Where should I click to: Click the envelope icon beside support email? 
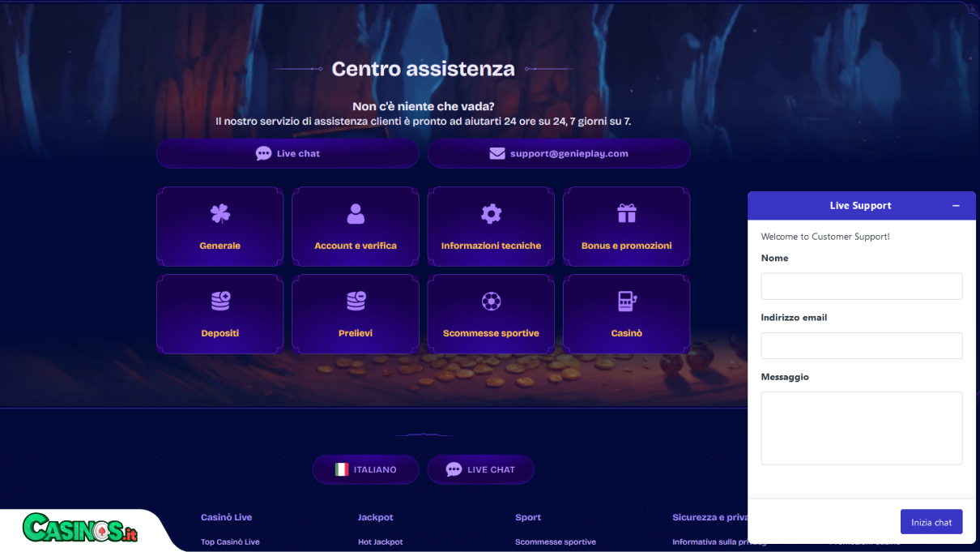pyautogui.click(x=497, y=153)
